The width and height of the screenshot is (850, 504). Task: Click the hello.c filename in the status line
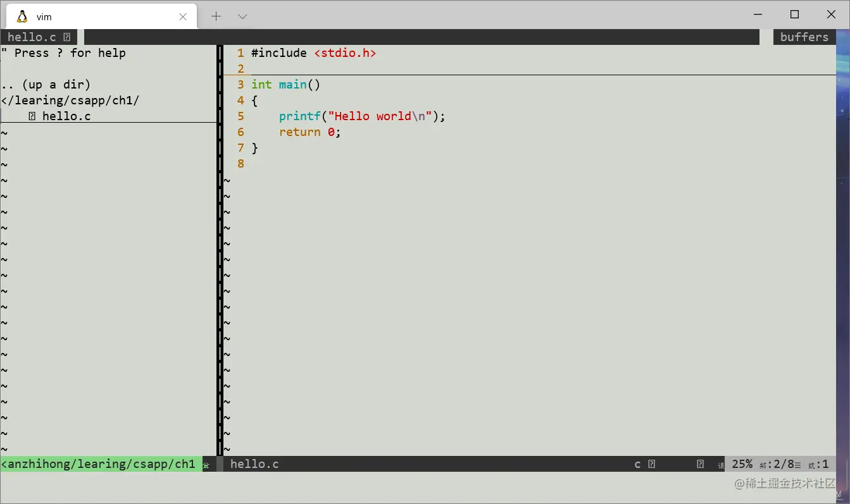(x=254, y=464)
